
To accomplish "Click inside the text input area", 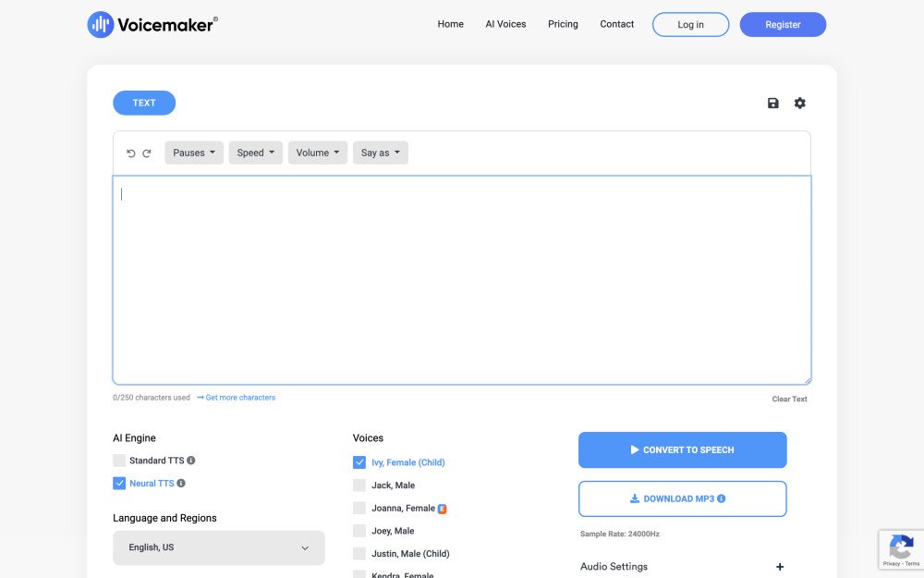I will tap(462, 279).
